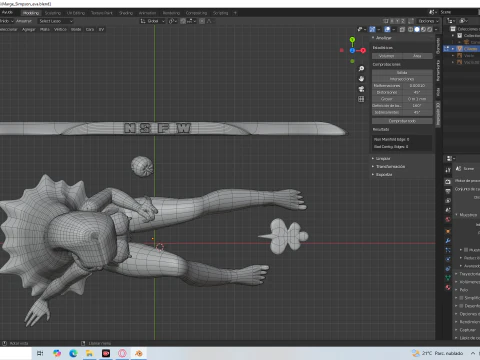Open the green Mesh Data properties tab

point(448,278)
